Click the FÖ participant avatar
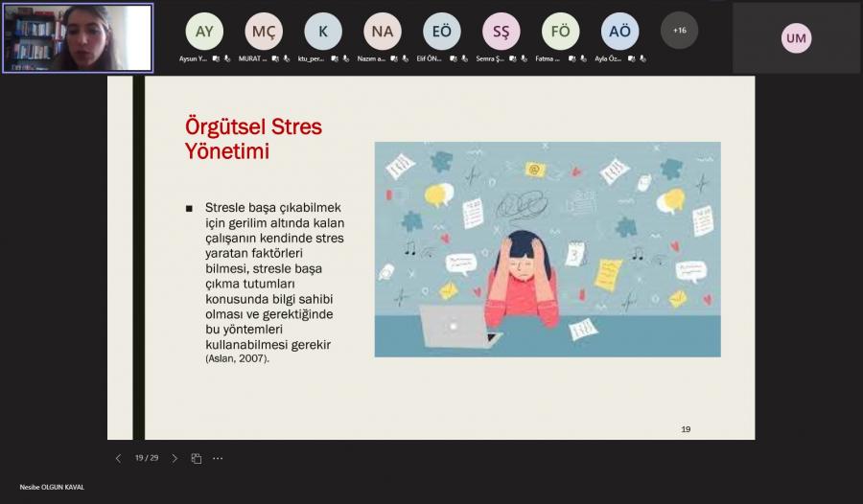 [x=561, y=32]
